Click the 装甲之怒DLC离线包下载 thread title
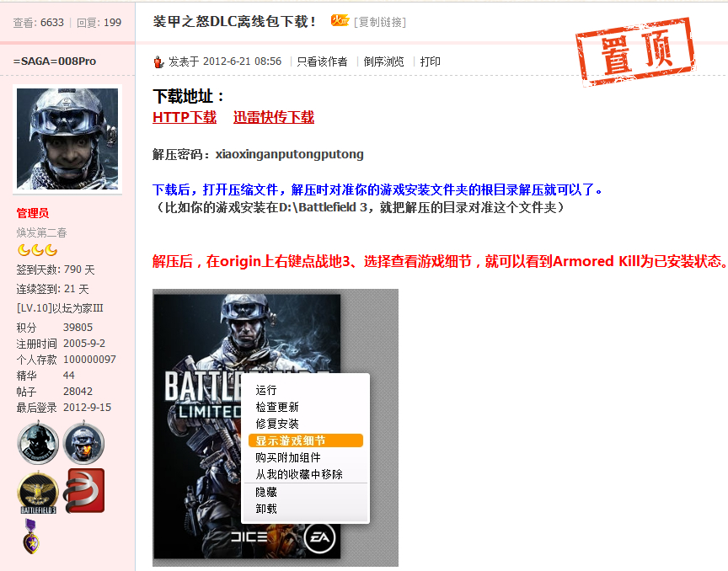728x571 pixels. coord(234,21)
